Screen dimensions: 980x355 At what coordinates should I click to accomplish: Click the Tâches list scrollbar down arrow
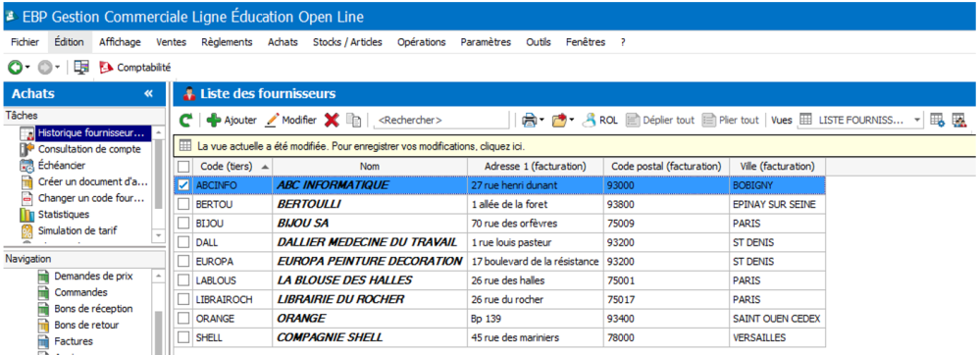point(159,235)
